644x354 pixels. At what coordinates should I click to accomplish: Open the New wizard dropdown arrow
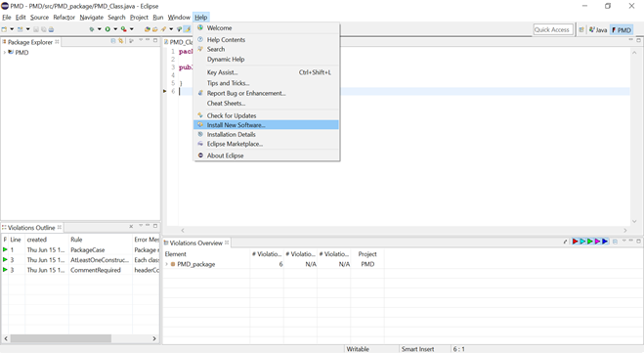[x=12, y=29]
